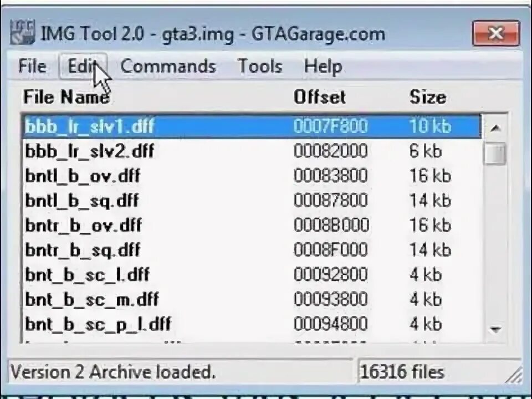Click the offset value 00087800
Image resolution: width=532 pixels, height=399 pixels.
tap(331, 201)
